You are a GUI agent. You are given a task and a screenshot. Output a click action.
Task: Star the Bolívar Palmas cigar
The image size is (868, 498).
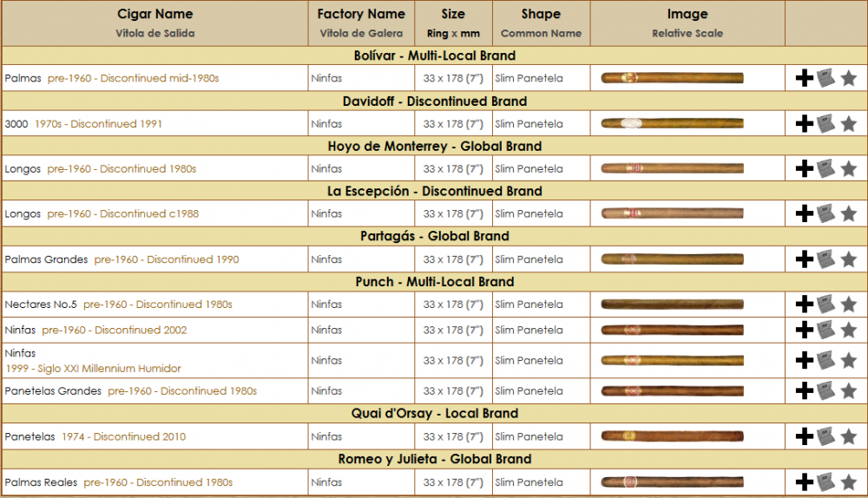pos(849,78)
